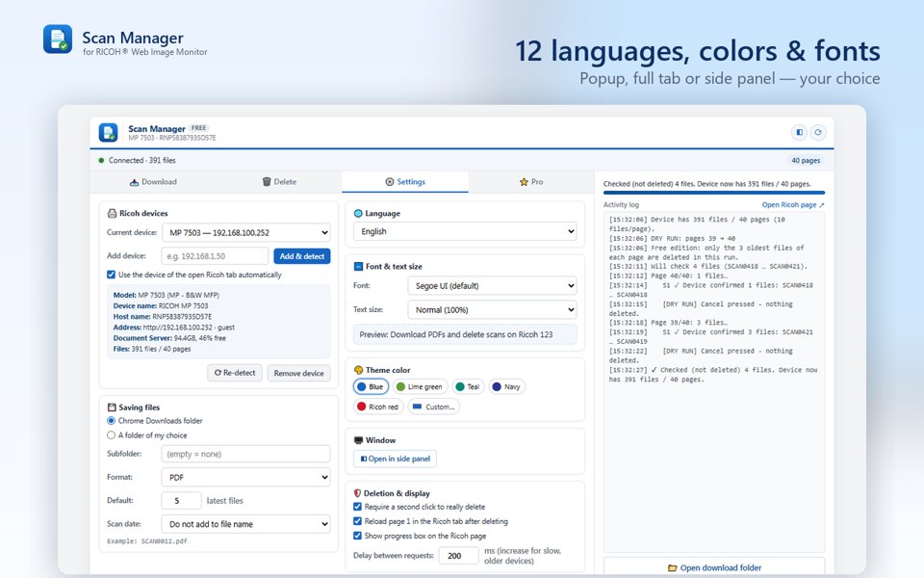The image size is (924, 578).
Task: Click the Font & text size icon
Action: (x=358, y=267)
